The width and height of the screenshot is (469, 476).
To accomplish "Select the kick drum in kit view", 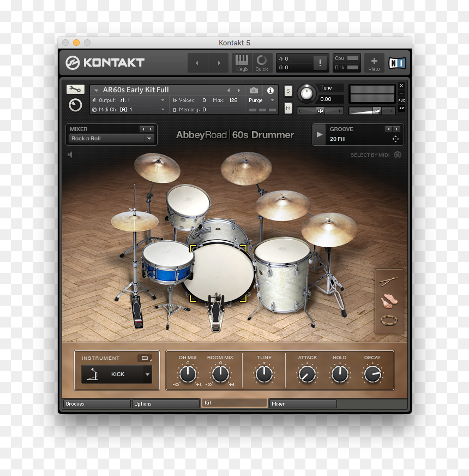I will (x=218, y=273).
